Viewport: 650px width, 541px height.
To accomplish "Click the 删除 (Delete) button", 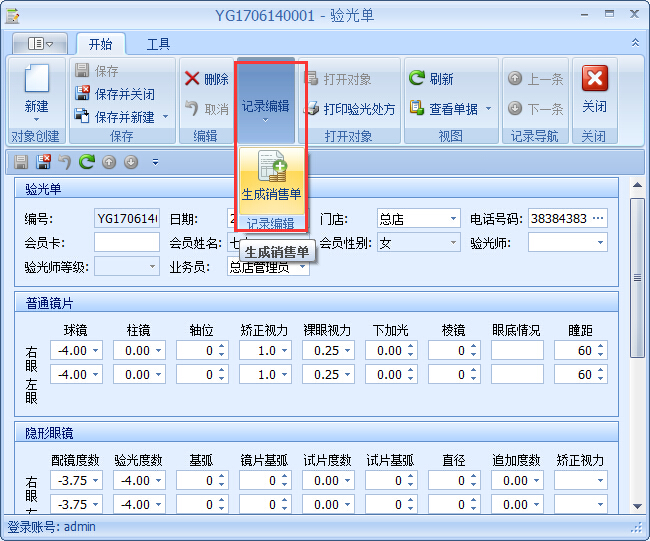I will click(207, 79).
